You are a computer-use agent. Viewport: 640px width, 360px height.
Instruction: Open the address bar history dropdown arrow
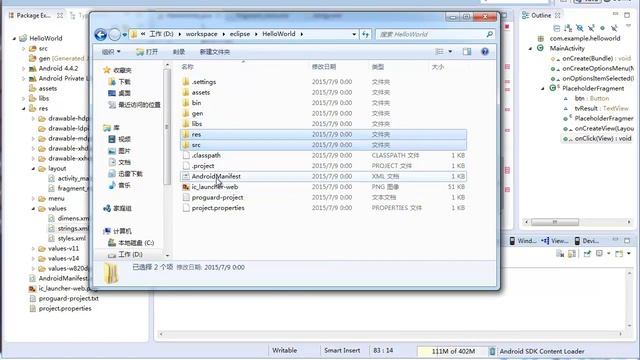point(354,34)
